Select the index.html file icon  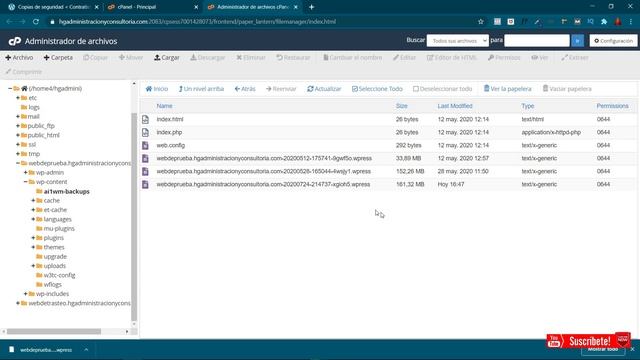tap(145, 119)
